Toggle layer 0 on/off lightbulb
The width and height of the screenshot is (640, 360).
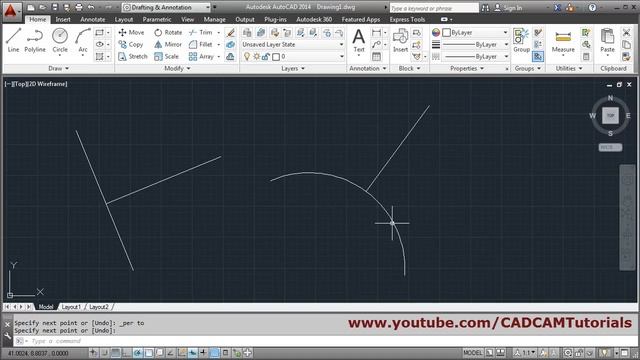point(247,57)
